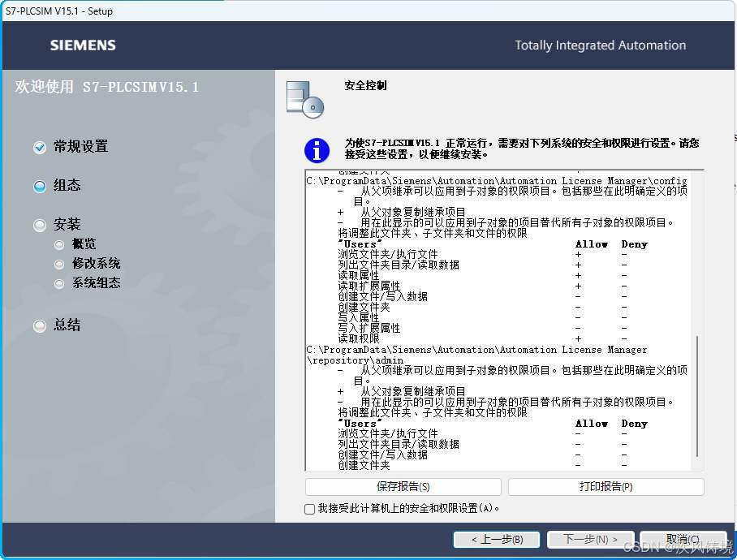Select the 总结 step label
The image size is (737, 560).
point(67,325)
